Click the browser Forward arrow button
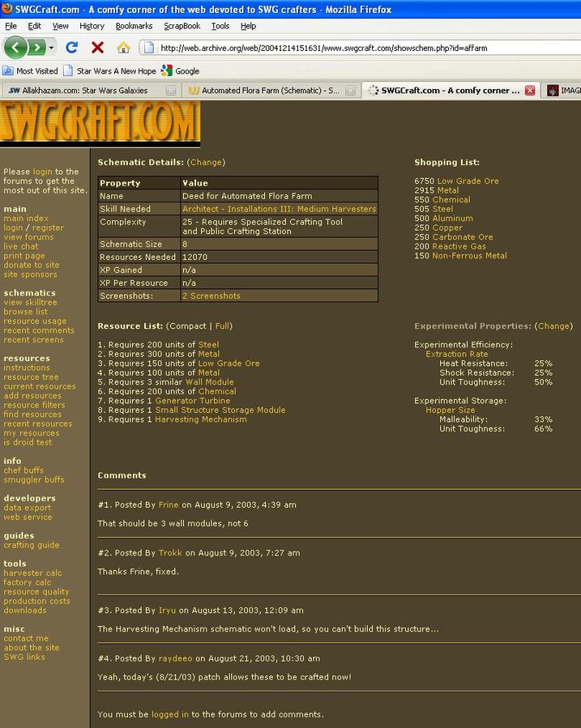 pos(36,48)
